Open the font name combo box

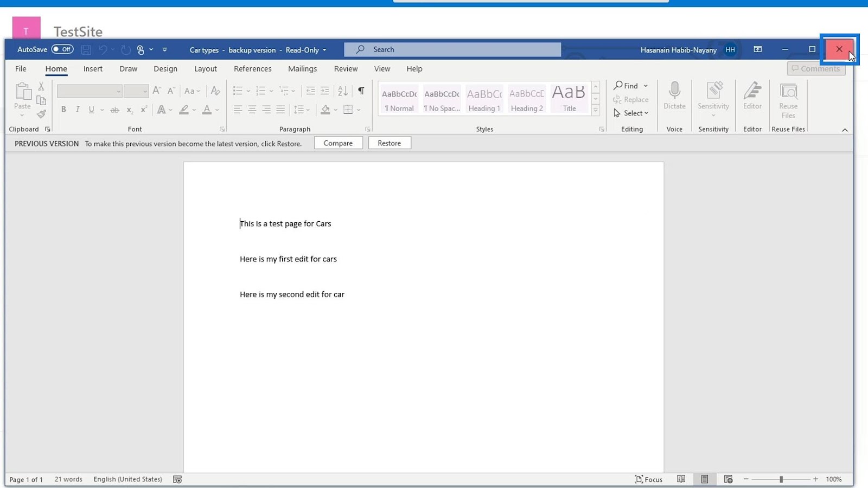tap(89, 91)
